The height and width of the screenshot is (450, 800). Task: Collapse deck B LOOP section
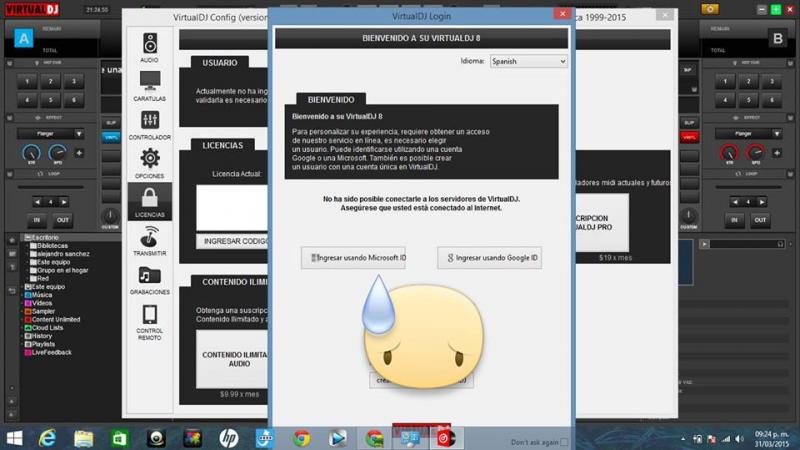pyautogui.click(x=790, y=174)
